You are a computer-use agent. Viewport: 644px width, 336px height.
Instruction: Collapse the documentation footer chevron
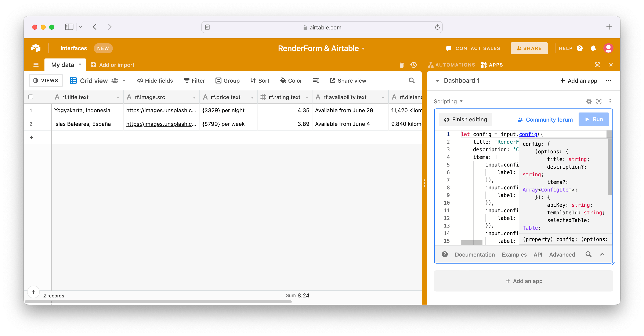click(x=602, y=254)
